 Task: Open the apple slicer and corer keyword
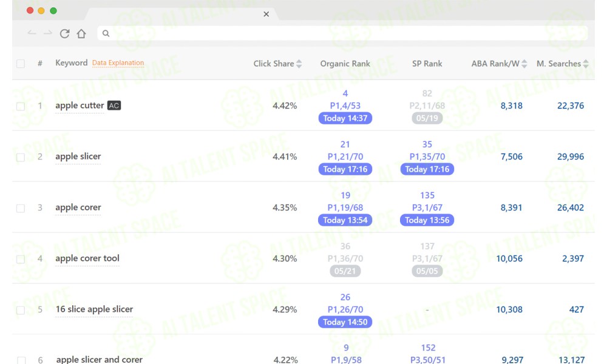pos(100,359)
